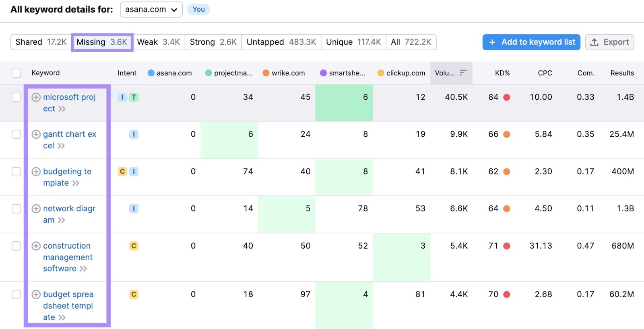Click the You badge next to domain
The height and width of the screenshot is (329, 644).
198,9
